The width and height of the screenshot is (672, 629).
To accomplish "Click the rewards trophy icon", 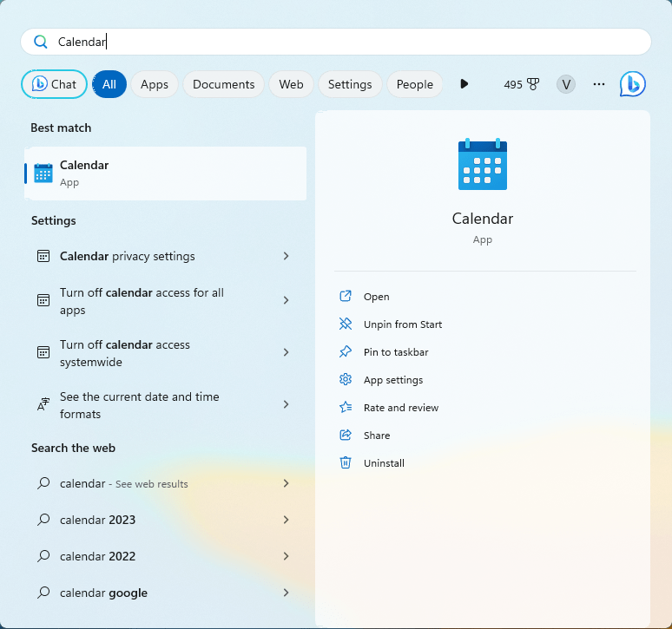I will click(533, 84).
